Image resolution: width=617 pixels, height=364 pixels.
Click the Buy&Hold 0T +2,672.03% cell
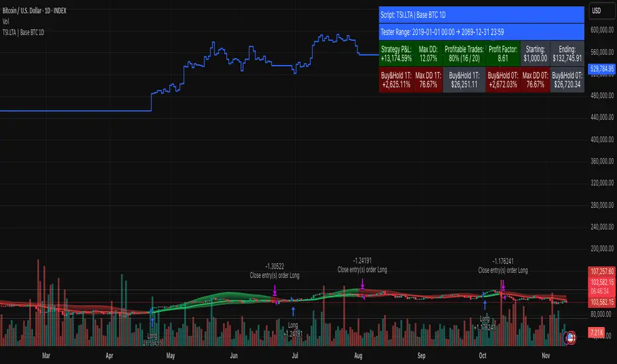[503, 80]
